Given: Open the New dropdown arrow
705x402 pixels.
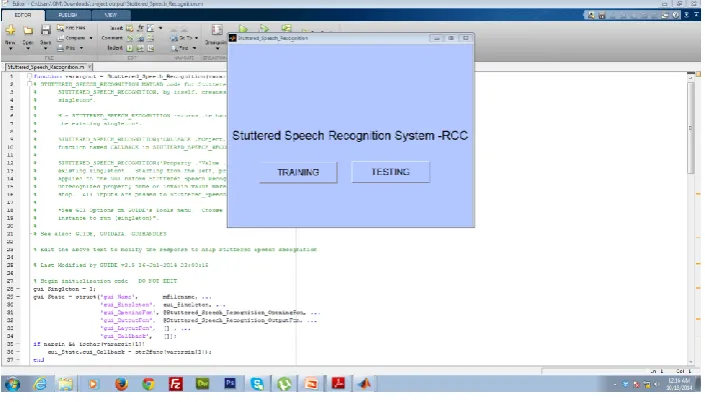Looking at the screenshot, I should tap(10, 49).
